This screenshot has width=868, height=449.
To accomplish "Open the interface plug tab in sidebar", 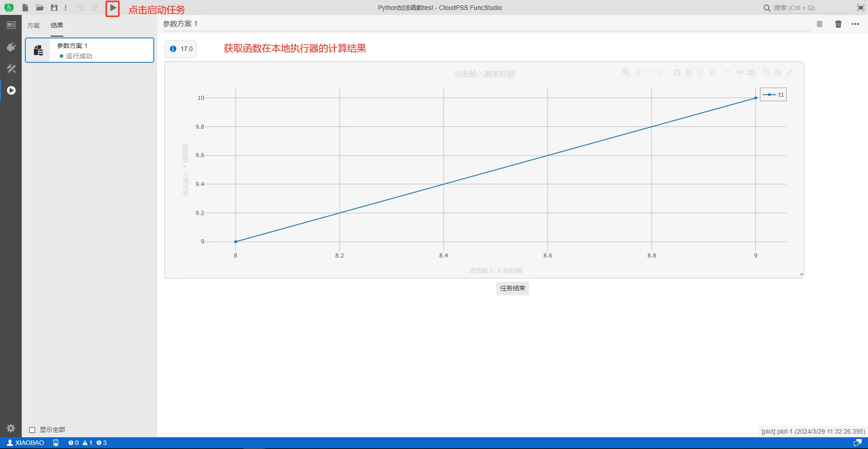I will [11, 47].
